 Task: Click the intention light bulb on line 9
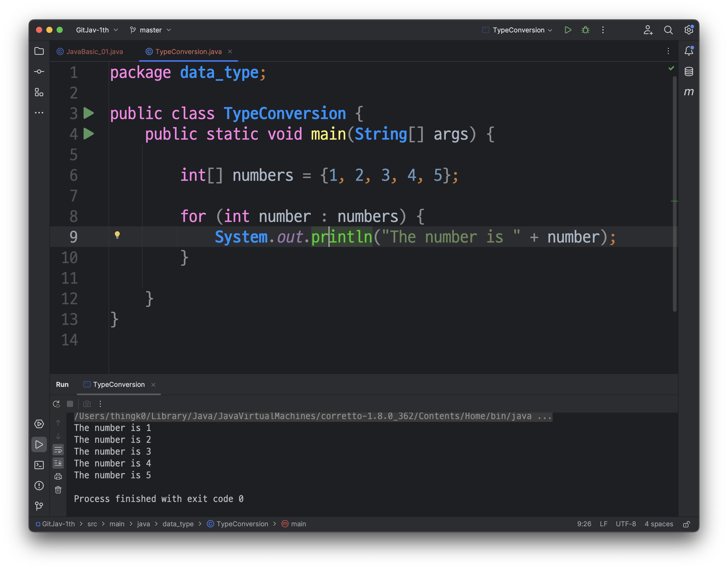pyautogui.click(x=117, y=235)
